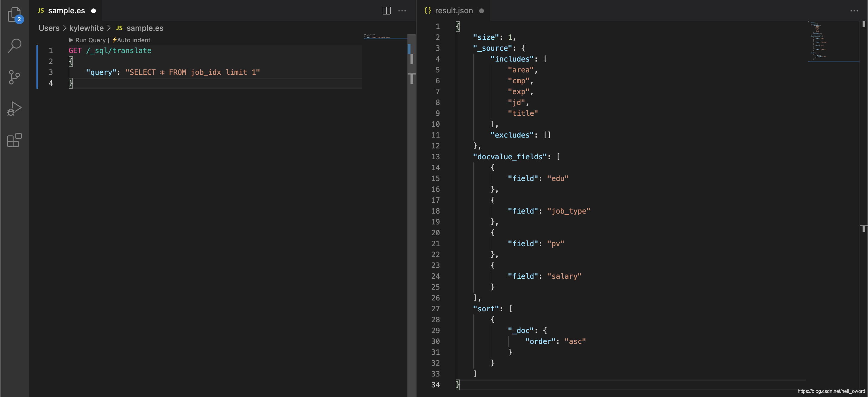Click the blog.csdn.net URL text
The width and height of the screenshot is (868, 397).
click(x=831, y=391)
